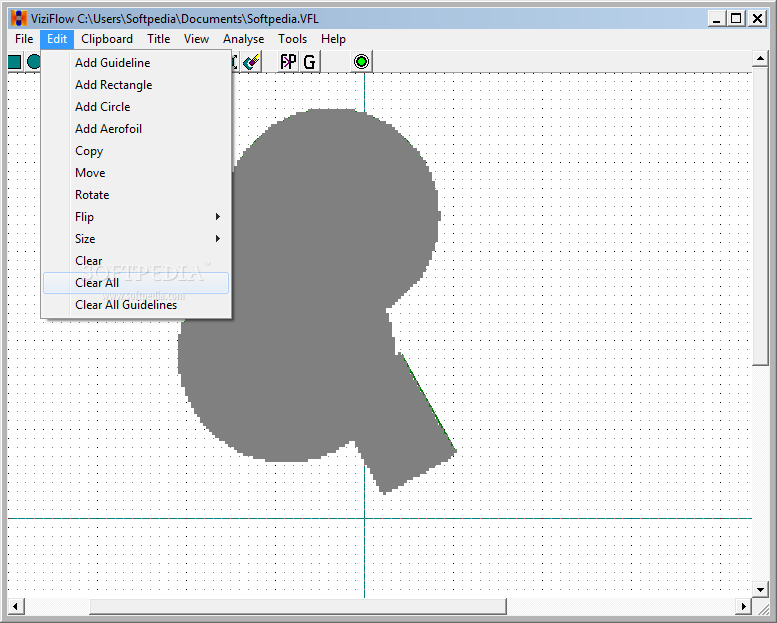Select Clear in the Edit menu

tap(136, 261)
